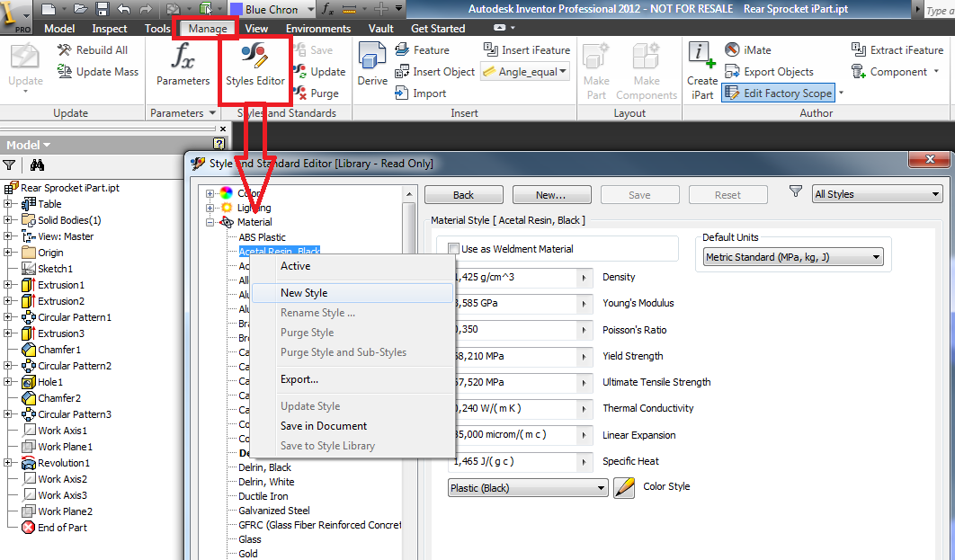Click the Import icon
Viewport: 955px width, 560px height.
pyautogui.click(x=404, y=93)
